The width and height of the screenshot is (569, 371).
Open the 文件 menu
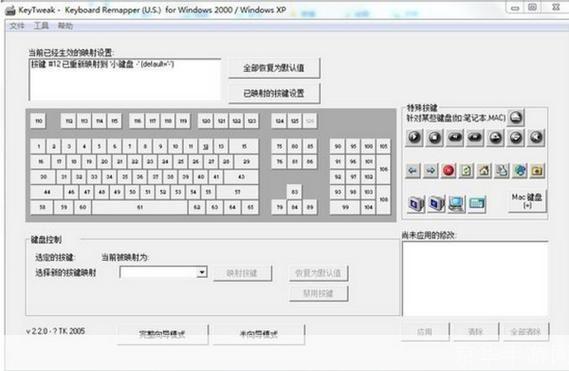click(17, 26)
